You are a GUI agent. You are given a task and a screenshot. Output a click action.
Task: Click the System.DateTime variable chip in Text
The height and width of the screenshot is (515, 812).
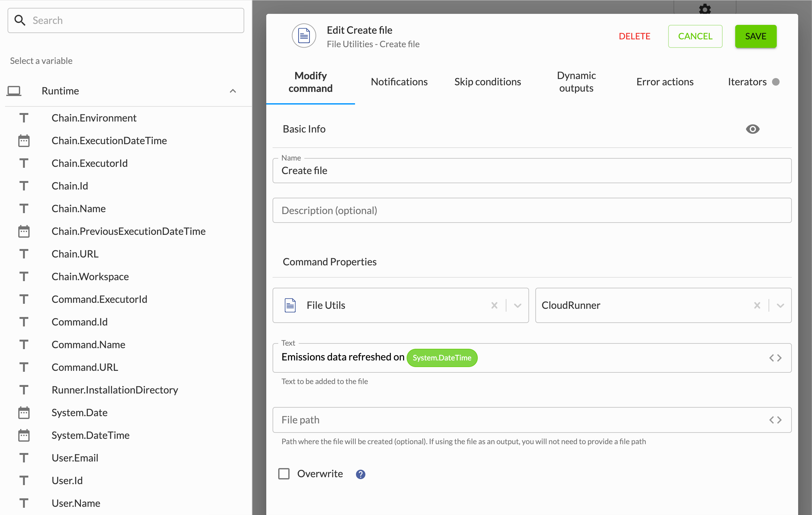[442, 358]
